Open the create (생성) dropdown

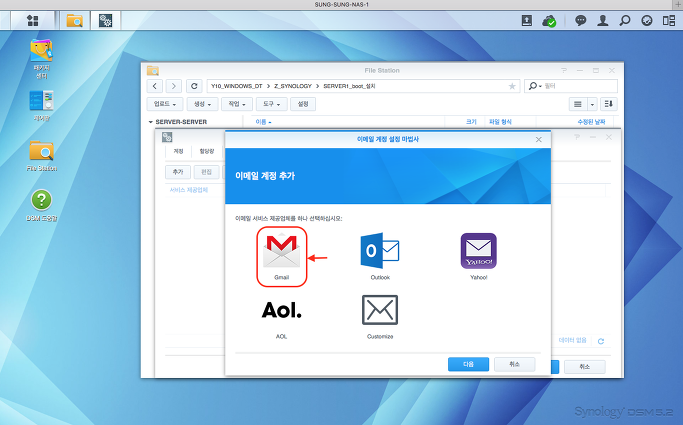click(202, 104)
